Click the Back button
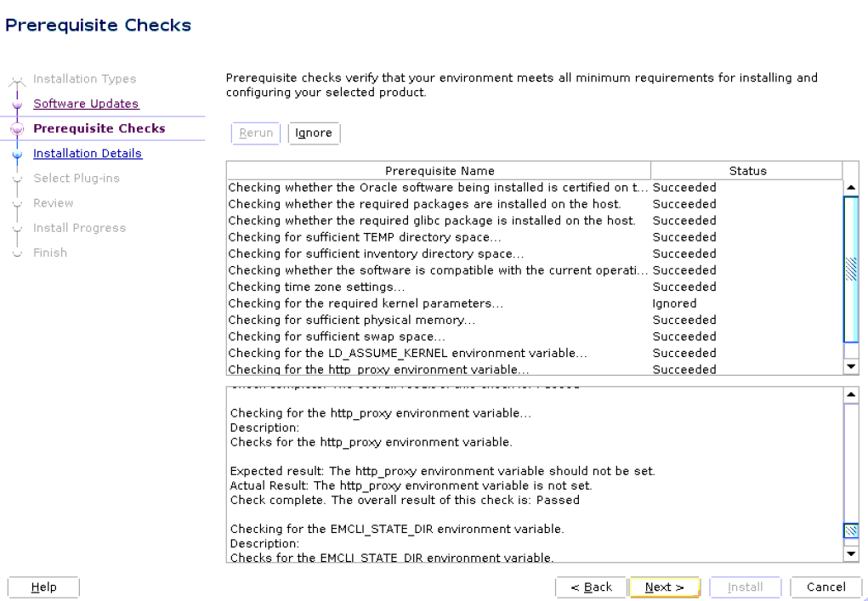Viewport: 868px width, 601px height. pyautogui.click(x=591, y=587)
